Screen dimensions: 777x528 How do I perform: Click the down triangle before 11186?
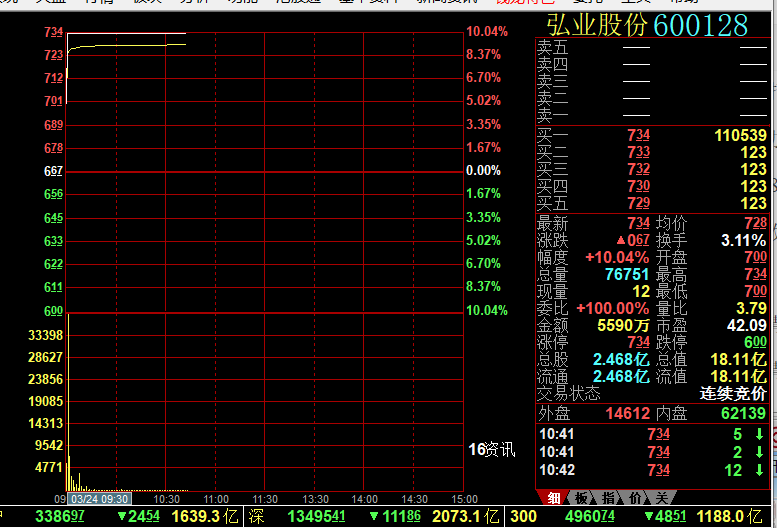tap(375, 517)
